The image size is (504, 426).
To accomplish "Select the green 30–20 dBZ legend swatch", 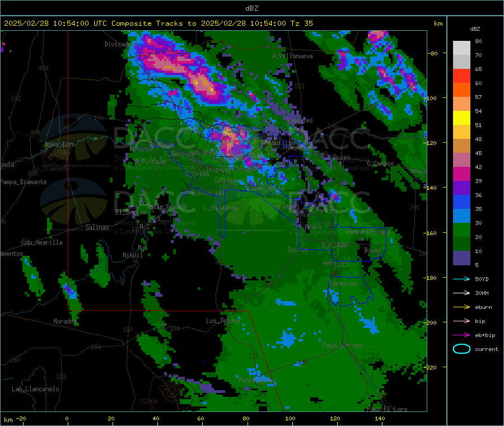I will (x=461, y=230).
